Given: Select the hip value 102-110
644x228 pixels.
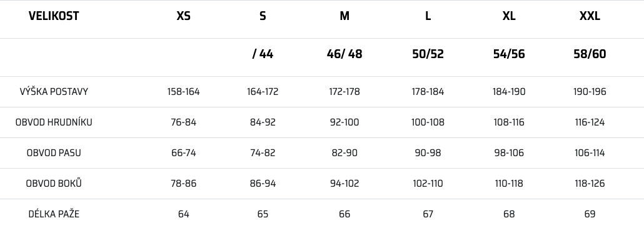Looking at the screenshot, I should point(428,183).
